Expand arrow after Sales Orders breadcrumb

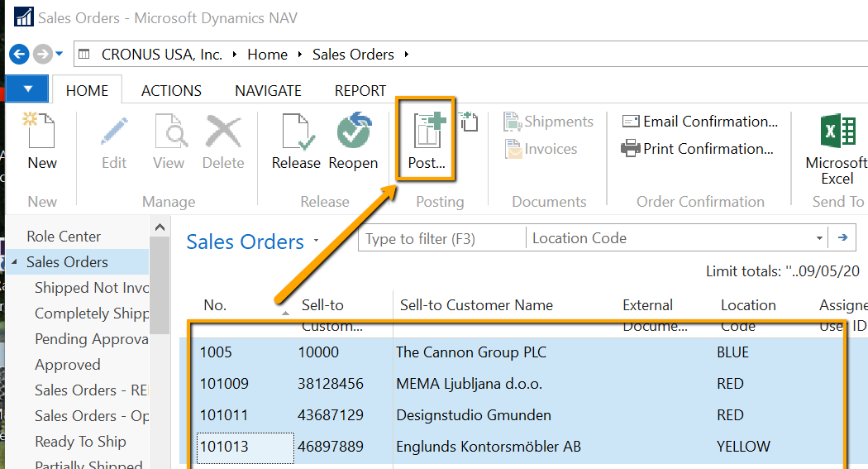point(407,55)
